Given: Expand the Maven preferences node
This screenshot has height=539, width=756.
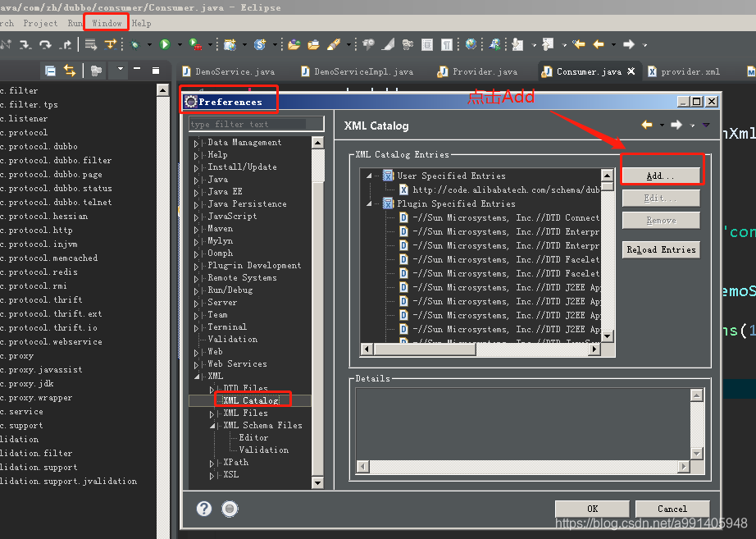Looking at the screenshot, I should (196, 229).
